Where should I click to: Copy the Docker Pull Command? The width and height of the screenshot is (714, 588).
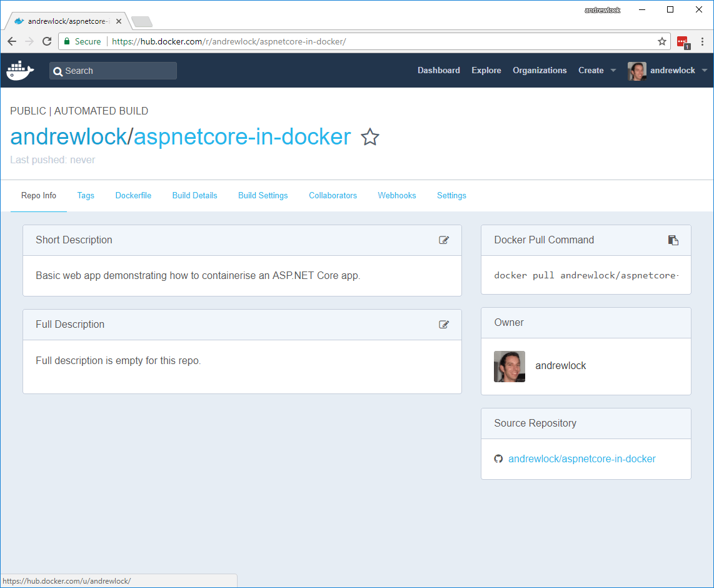click(673, 240)
